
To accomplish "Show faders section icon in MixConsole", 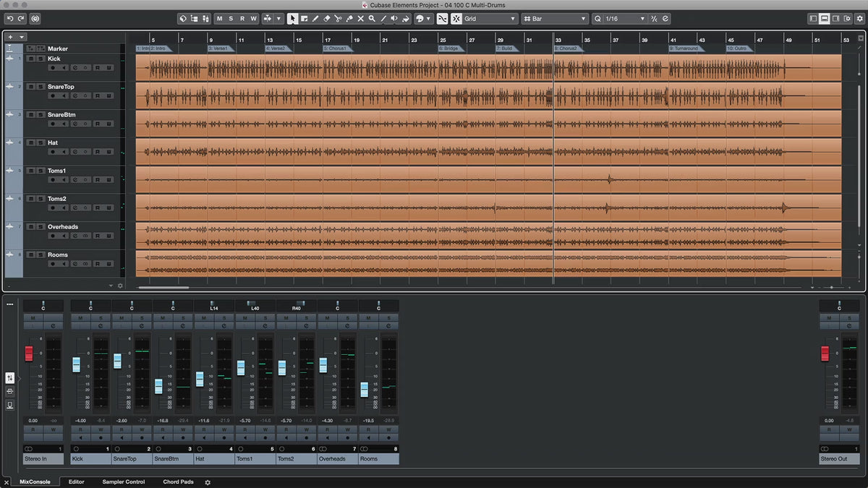I will [10, 378].
